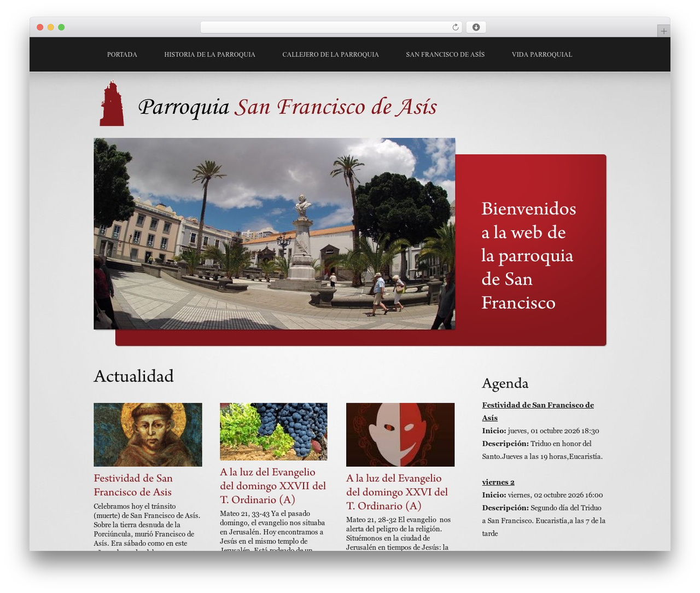Open HISTORIA DE LA PARROQUIA menu
700x593 pixels.
click(209, 55)
